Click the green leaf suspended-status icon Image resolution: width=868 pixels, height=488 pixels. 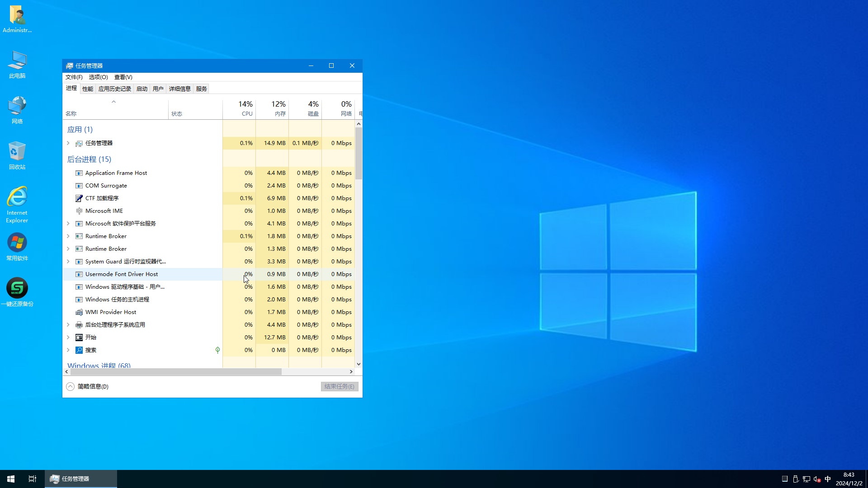tap(217, 350)
